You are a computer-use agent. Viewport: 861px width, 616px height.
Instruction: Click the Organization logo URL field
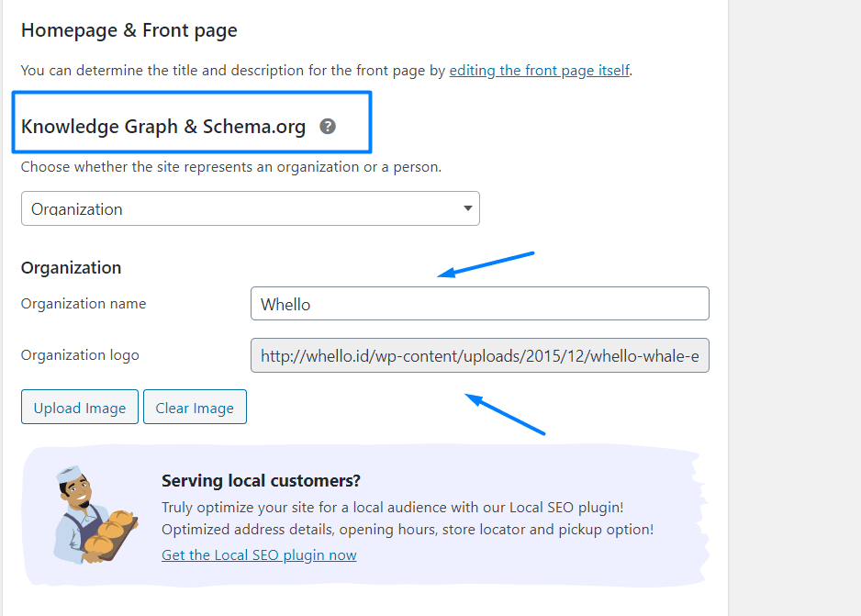[479, 355]
